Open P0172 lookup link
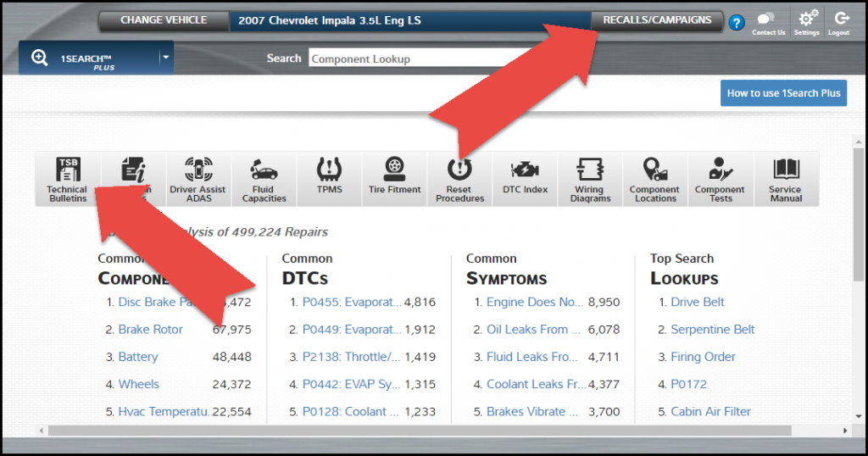The height and width of the screenshot is (456, 868). tap(688, 384)
